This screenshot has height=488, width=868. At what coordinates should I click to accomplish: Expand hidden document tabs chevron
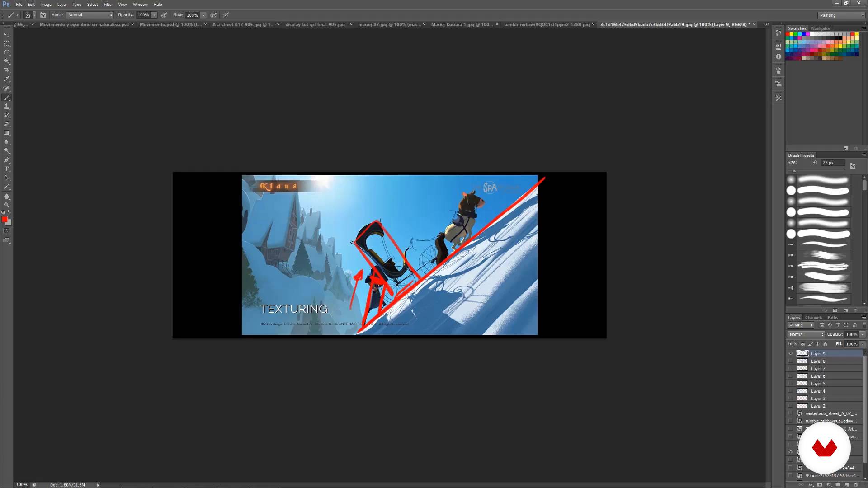(x=767, y=24)
